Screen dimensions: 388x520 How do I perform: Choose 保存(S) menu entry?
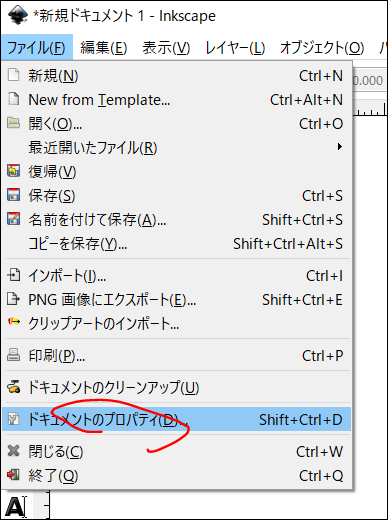177,196
